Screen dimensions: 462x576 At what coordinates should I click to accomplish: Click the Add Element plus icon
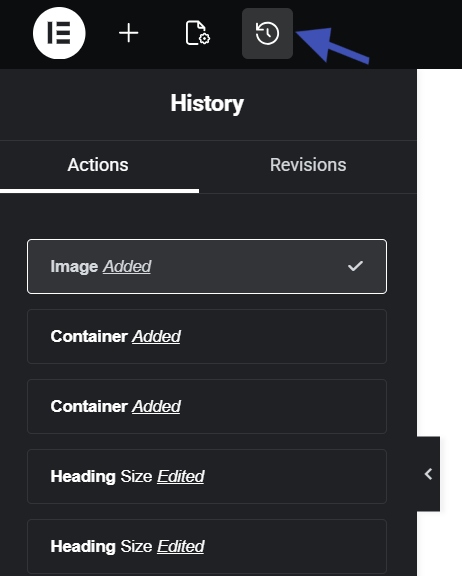(129, 33)
